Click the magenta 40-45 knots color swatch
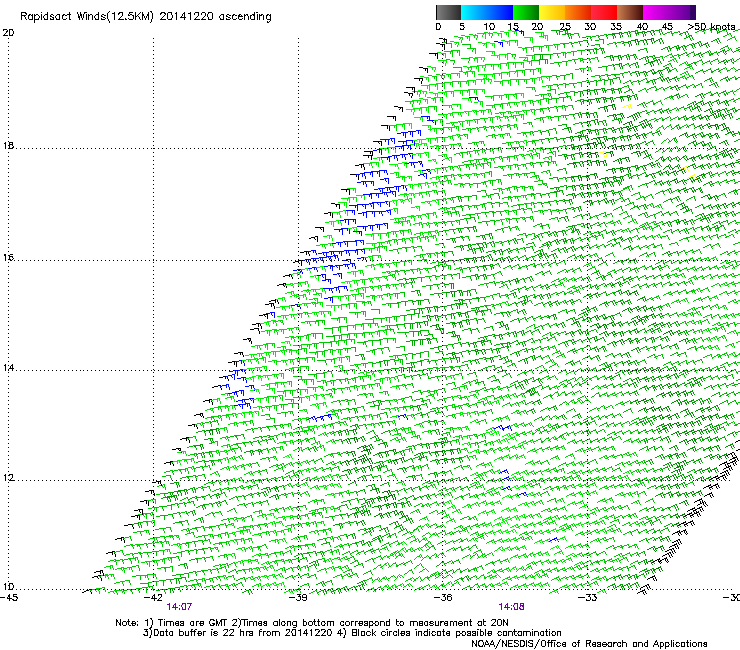The image size is (740, 650). [x=656, y=12]
